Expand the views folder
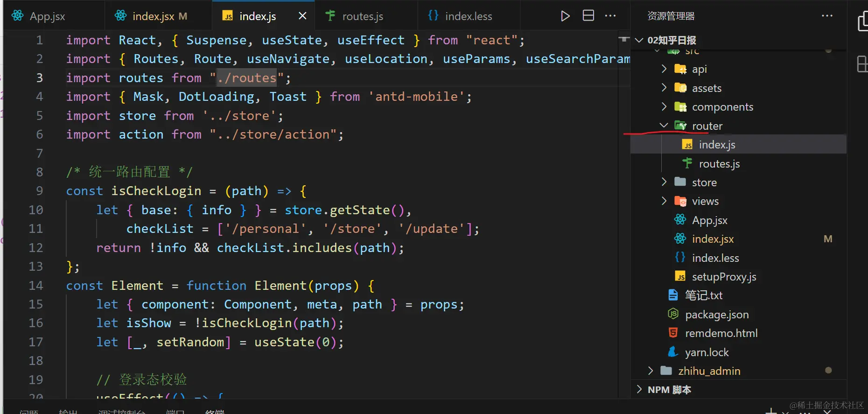 tap(664, 201)
